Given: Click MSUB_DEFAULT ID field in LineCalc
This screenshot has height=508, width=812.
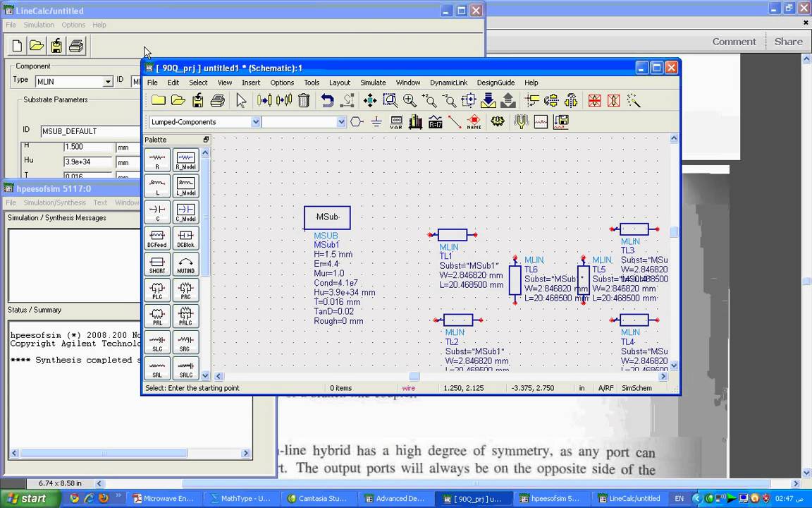Looking at the screenshot, I should [90, 131].
